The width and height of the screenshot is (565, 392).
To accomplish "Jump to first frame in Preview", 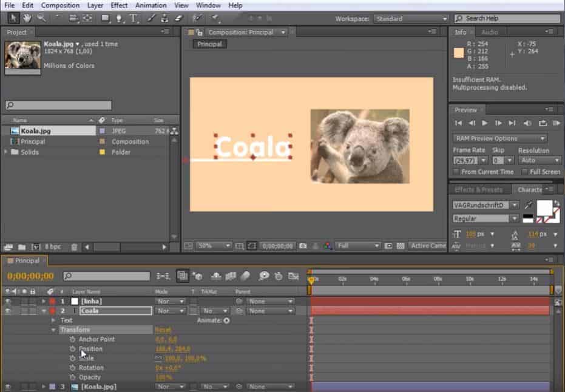I will [x=458, y=123].
